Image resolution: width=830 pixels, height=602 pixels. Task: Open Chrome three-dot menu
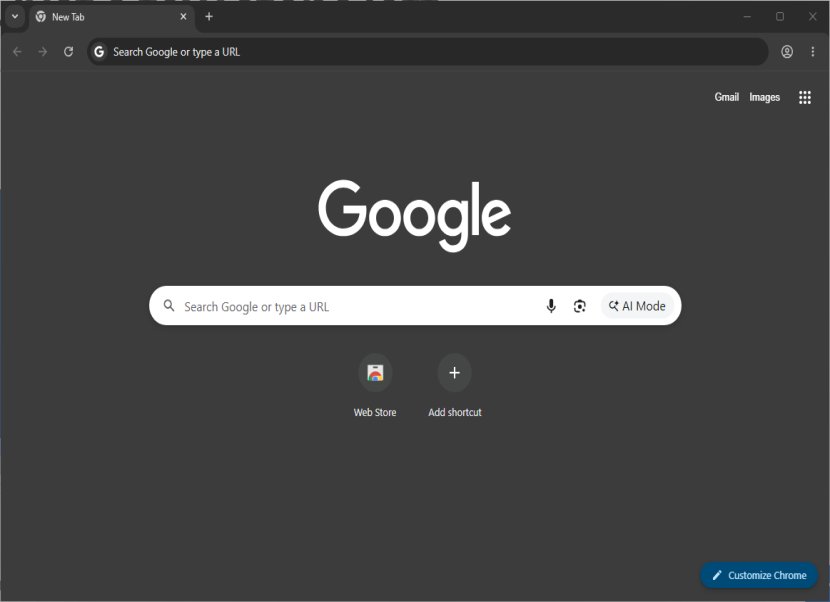[813, 52]
